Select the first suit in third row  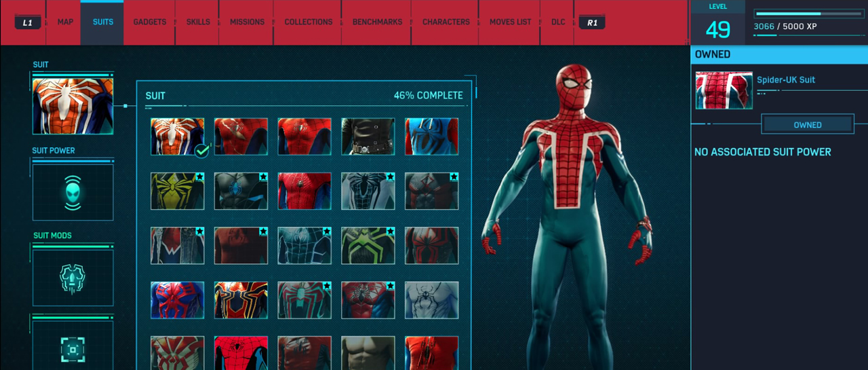177,245
